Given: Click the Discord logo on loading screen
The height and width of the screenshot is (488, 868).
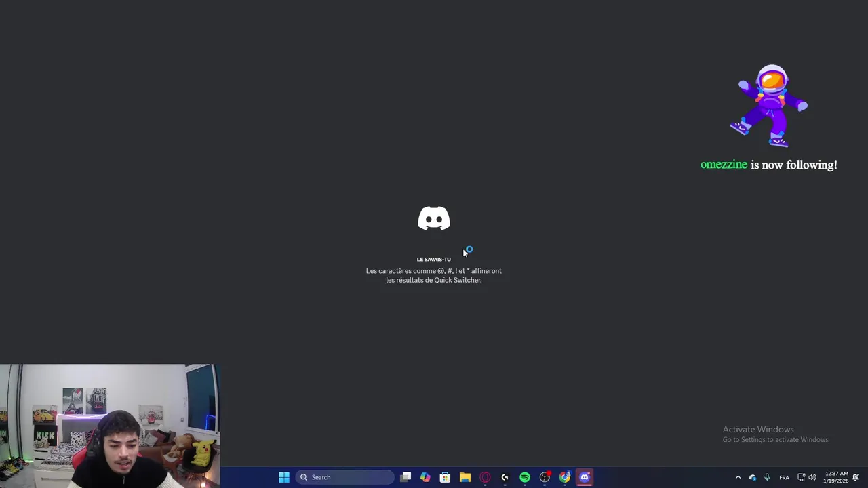Looking at the screenshot, I should tap(434, 218).
